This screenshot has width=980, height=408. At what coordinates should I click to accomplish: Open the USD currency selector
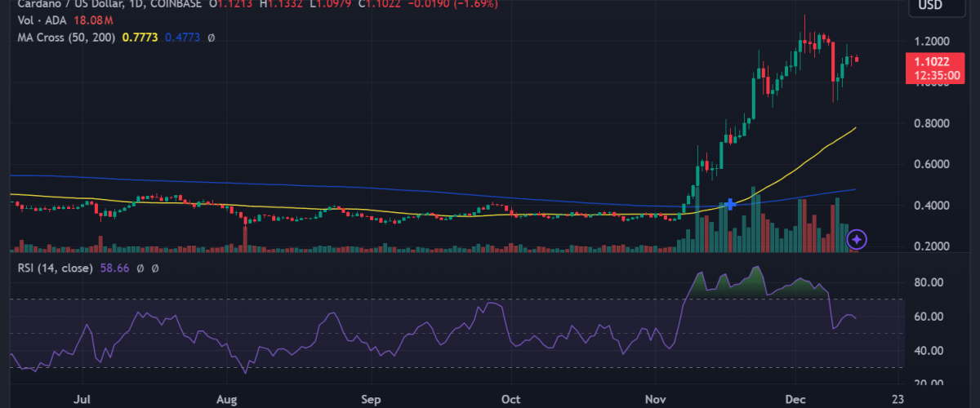931,6
